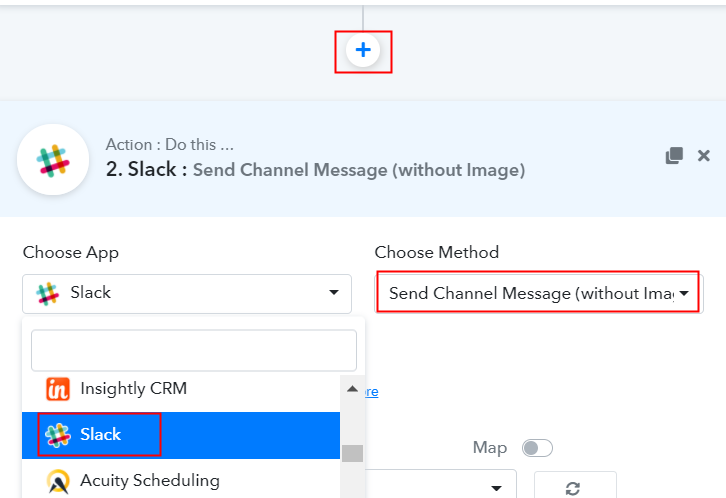Click the Slack icon in the highlighted row
The width and height of the screenshot is (726, 498).
(58, 435)
